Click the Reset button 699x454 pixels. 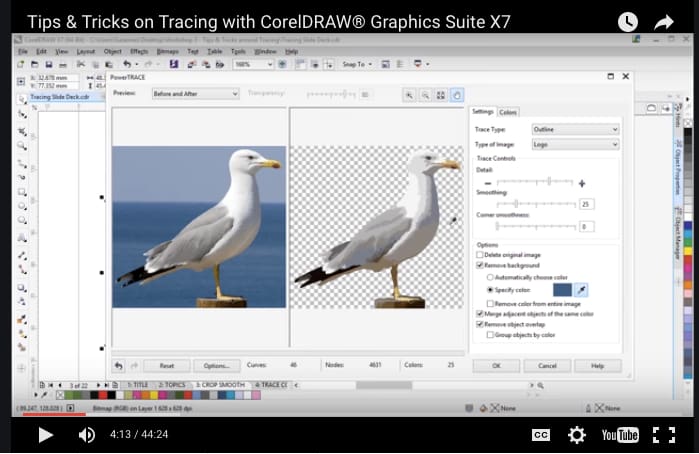pyautogui.click(x=167, y=366)
